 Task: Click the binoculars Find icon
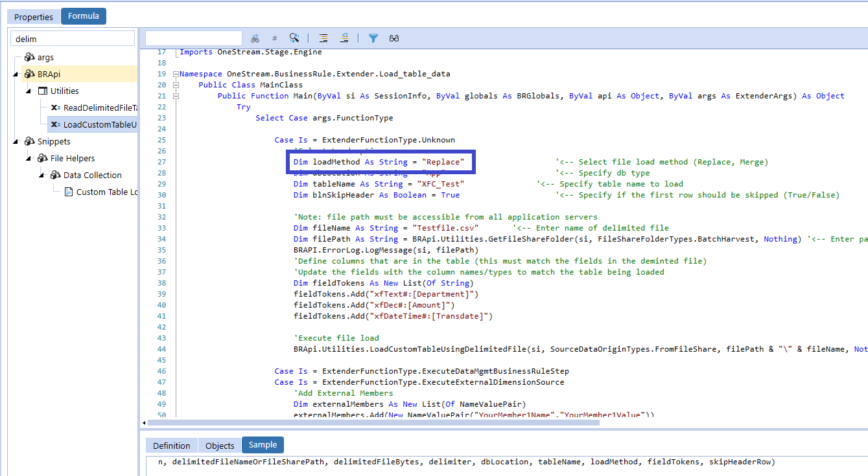[255, 38]
